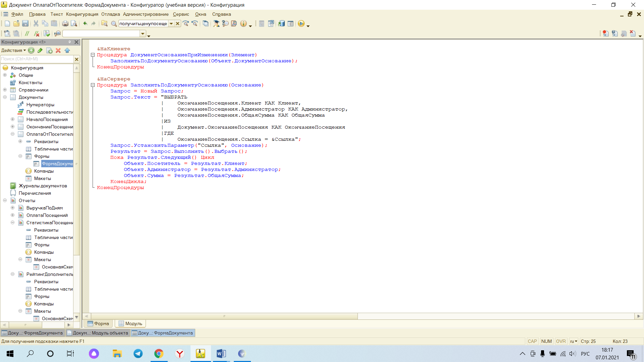Delete selected item with red X icon

58,50
